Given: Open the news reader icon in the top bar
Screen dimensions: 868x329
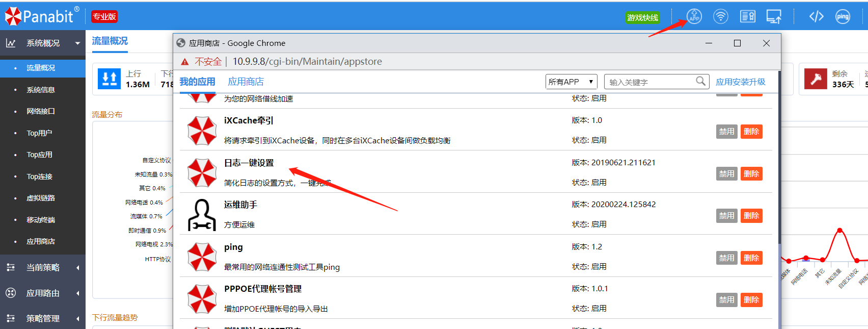Looking at the screenshot, I should tap(748, 16).
